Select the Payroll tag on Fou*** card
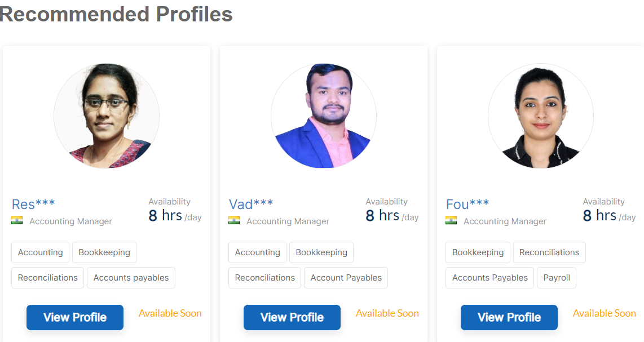 tap(557, 278)
